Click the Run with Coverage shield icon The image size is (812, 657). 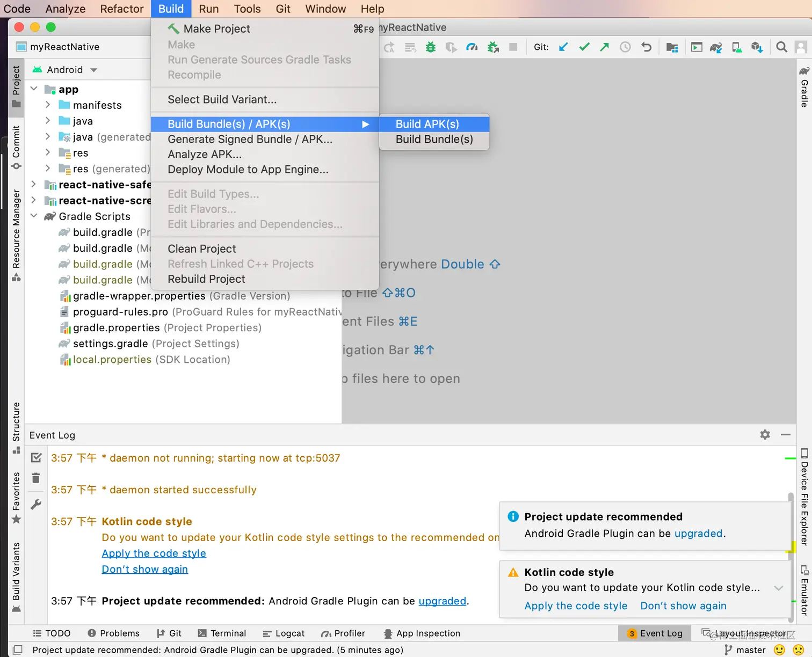pos(451,47)
